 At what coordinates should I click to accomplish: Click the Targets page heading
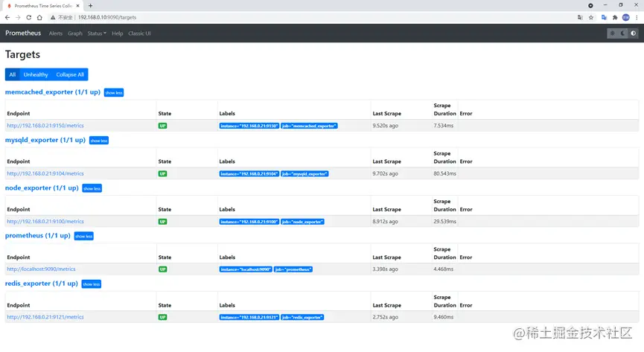tap(22, 54)
